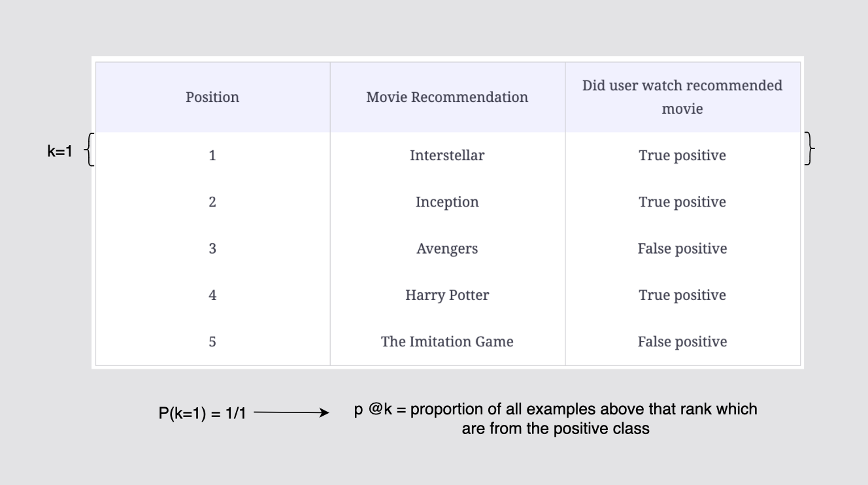Click the left curly brace beside k=1
The width and height of the screenshot is (868, 485).
point(90,150)
